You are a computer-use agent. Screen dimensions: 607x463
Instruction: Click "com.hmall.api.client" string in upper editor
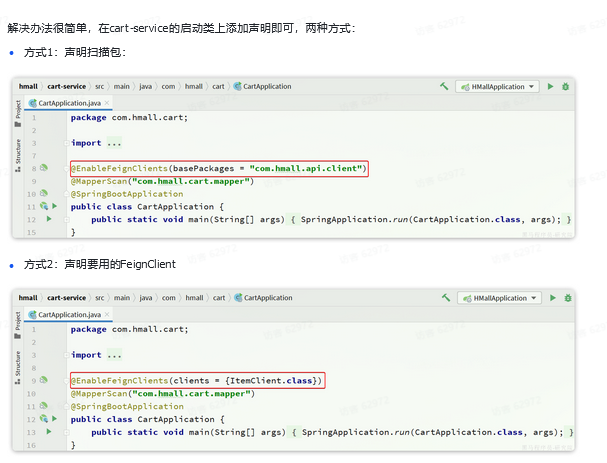tap(306, 168)
